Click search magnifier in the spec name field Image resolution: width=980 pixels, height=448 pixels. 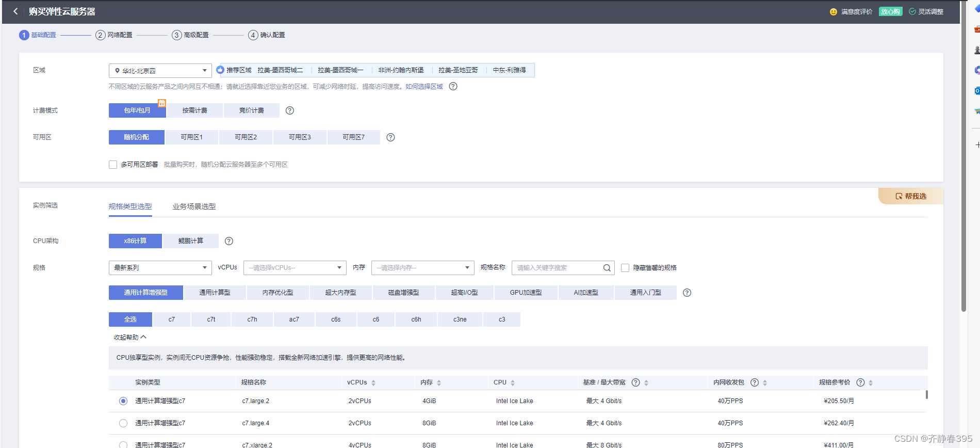607,268
